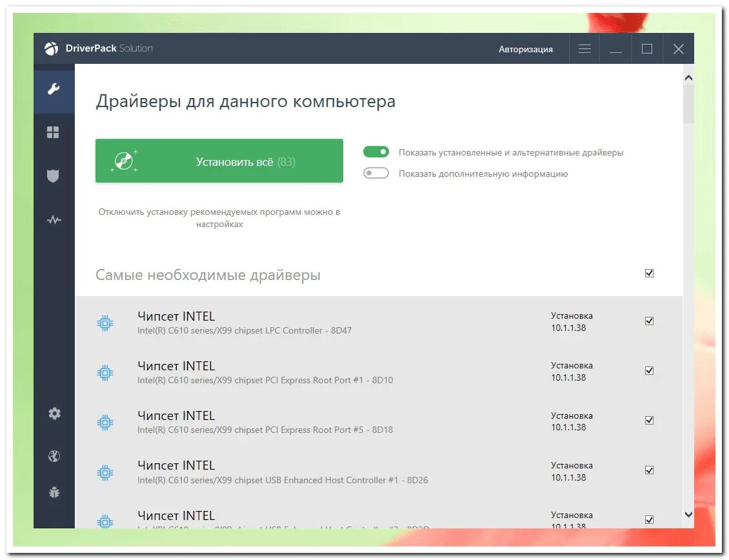Uncheck the LPC Controller - 8D47 driver checkbox
Screen dimensions: 729x560
click(649, 321)
